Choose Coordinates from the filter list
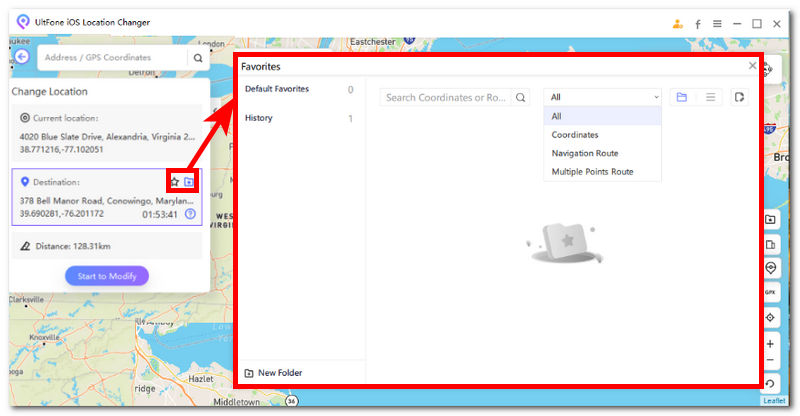The width and height of the screenshot is (800, 416). pos(575,135)
